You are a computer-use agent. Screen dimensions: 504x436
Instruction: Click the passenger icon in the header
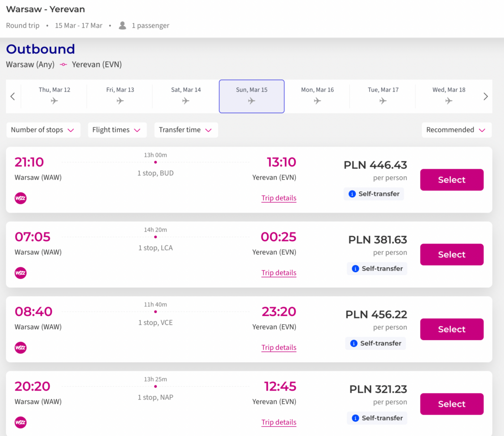tap(122, 25)
